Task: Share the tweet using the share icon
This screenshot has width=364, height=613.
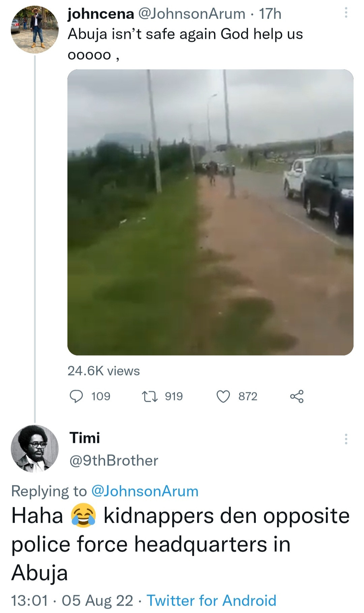Action: (297, 396)
